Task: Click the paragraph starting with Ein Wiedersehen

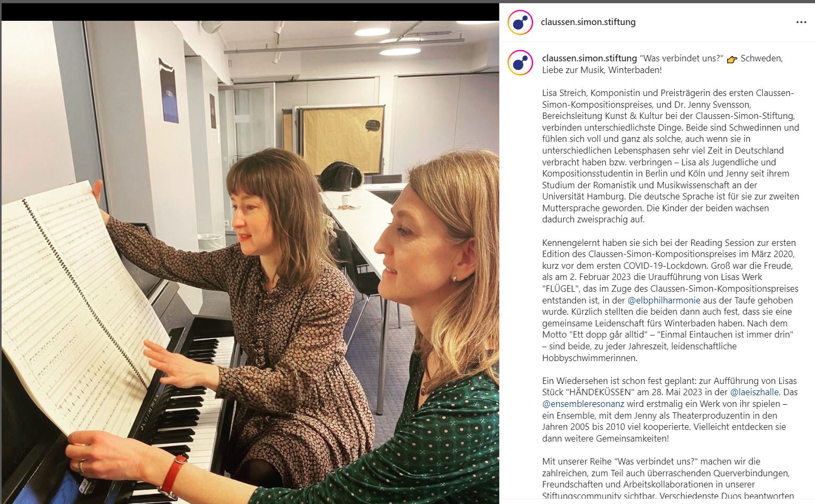Action: click(670, 410)
